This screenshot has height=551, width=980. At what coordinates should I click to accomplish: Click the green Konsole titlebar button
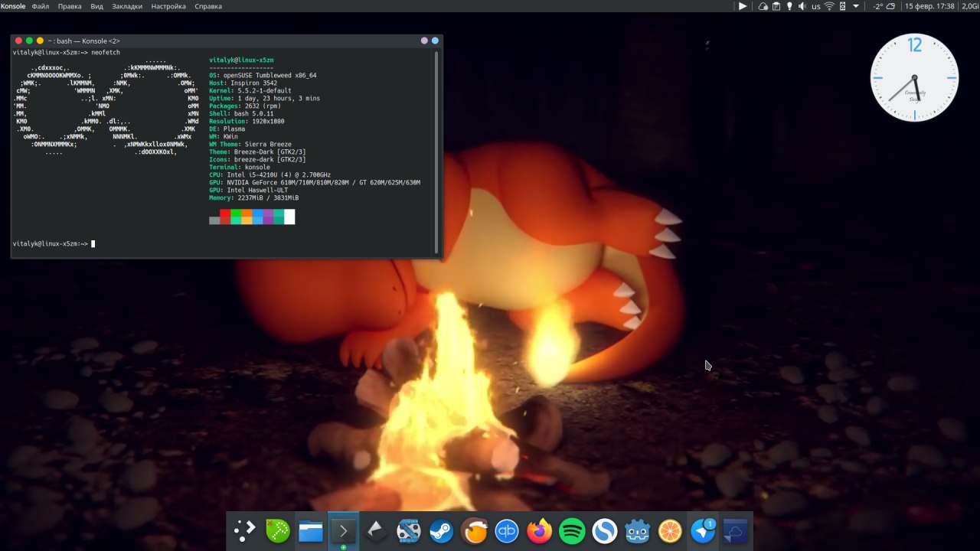point(30,41)
